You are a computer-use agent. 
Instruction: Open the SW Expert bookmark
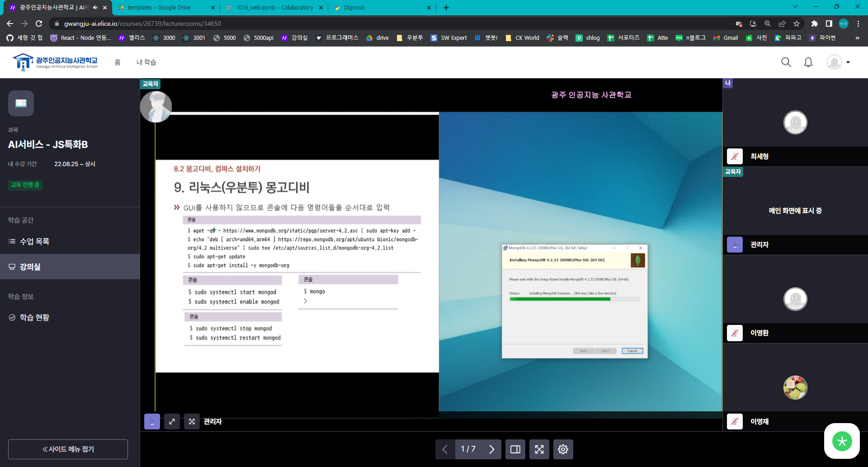coord(448,38)
